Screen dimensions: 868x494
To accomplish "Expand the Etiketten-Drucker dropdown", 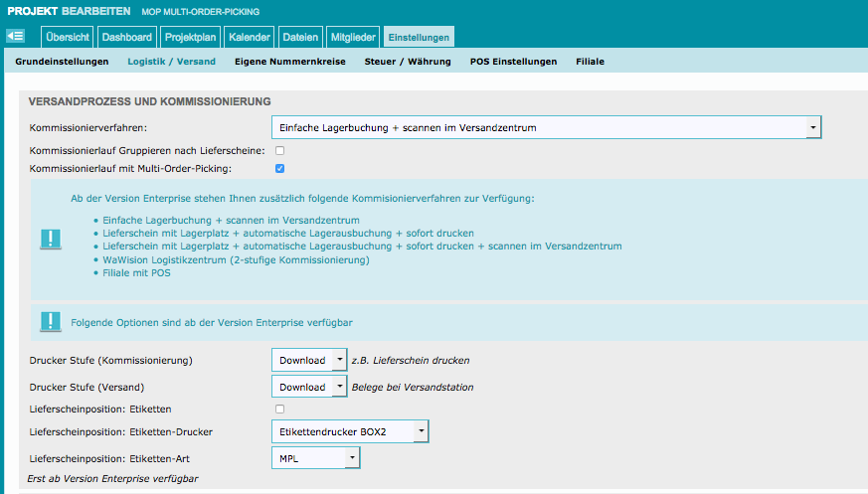I will point(350,431).
